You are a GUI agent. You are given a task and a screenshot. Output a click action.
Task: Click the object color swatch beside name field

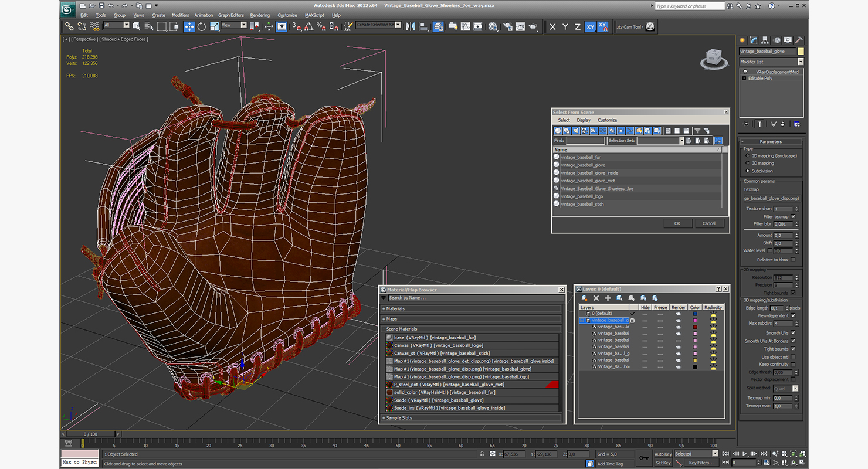click(801, 52)
